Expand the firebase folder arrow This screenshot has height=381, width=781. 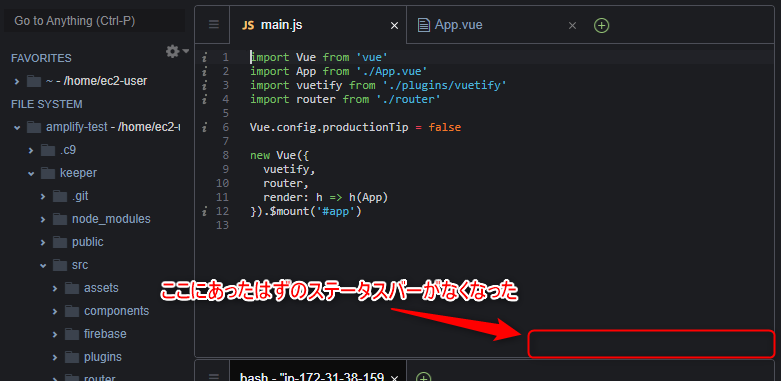pos(55,334)
